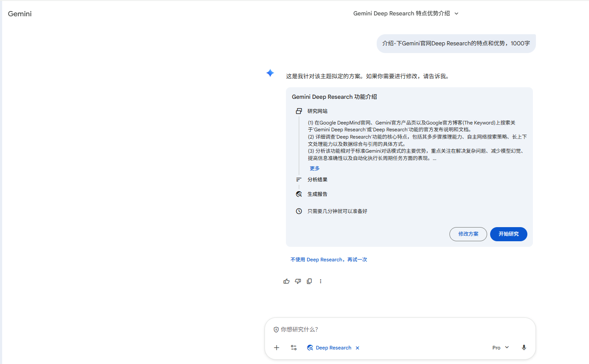Click the 研究网站 label
The height and width of the screenshot is (364, 589).
(318, 111)
